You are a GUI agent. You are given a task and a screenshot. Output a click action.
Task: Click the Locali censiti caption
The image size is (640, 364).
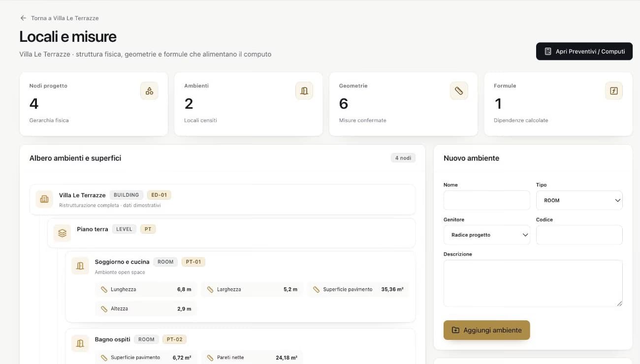coord(200,121)
